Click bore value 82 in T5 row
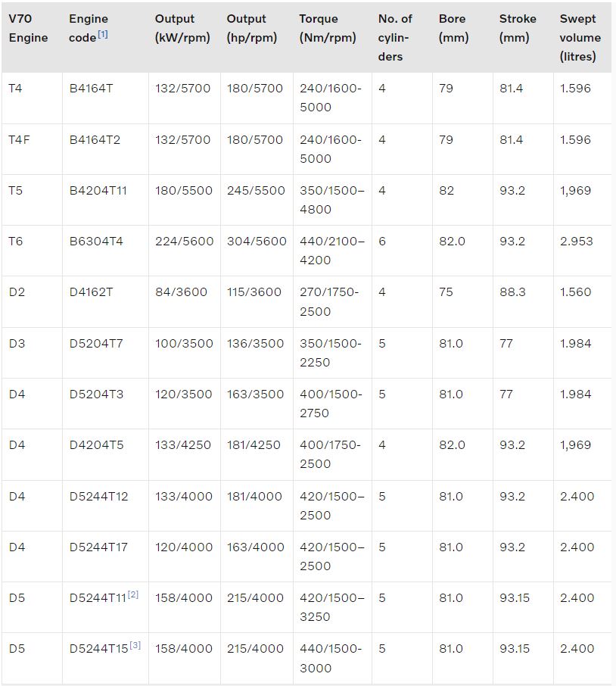 [446, 191]
